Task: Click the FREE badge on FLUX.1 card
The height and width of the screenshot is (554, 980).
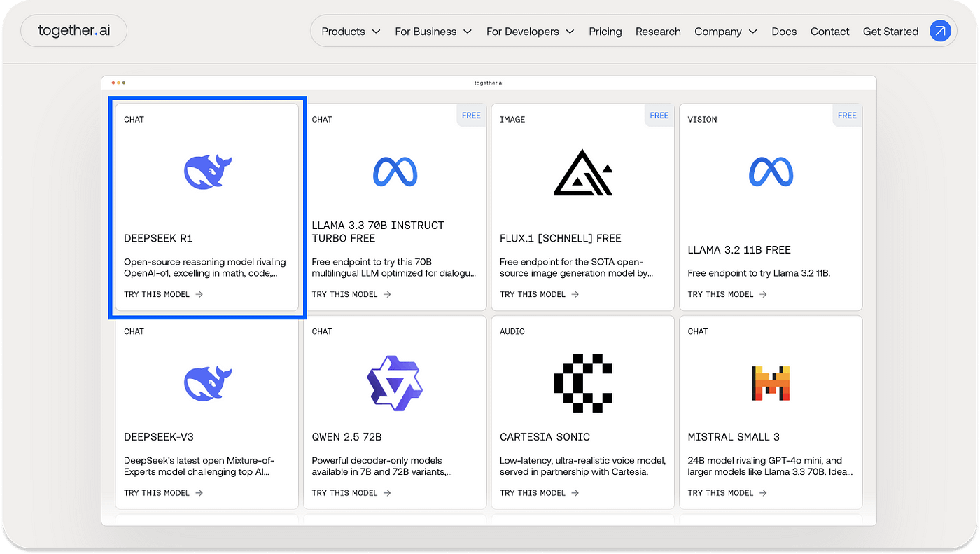Action: 659,116
